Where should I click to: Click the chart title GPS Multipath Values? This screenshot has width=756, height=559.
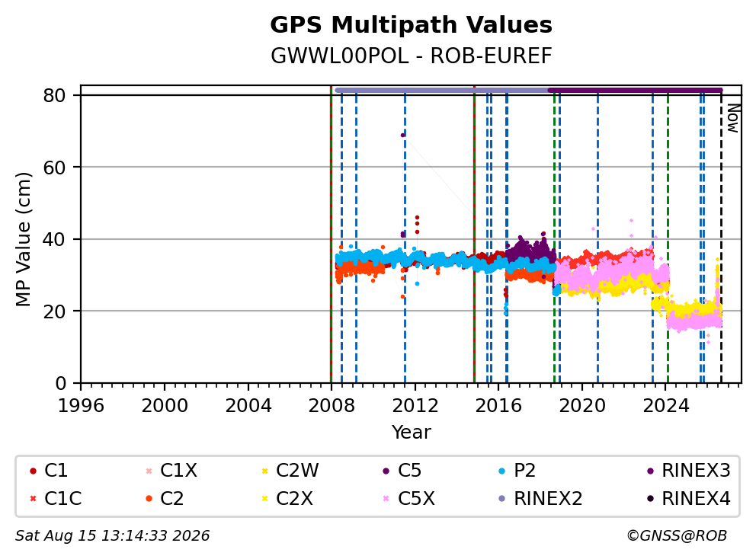pyautogui.click(x=411, y=25)
